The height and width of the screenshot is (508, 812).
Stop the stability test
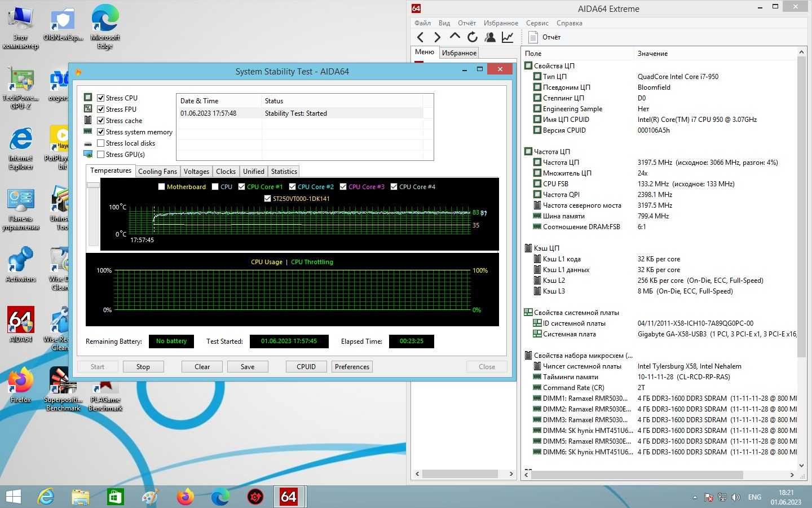tap(143, 366)
